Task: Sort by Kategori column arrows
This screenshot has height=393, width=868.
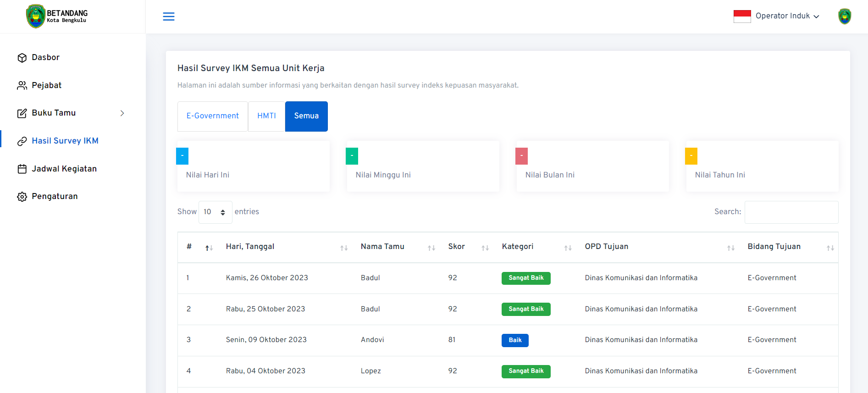Action: click(x=568, y=248)
